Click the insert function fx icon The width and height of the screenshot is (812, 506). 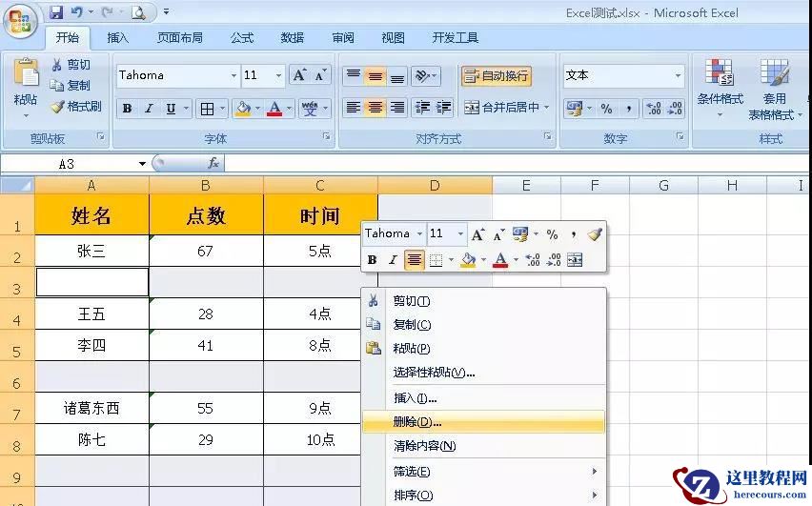pos(213,164)
